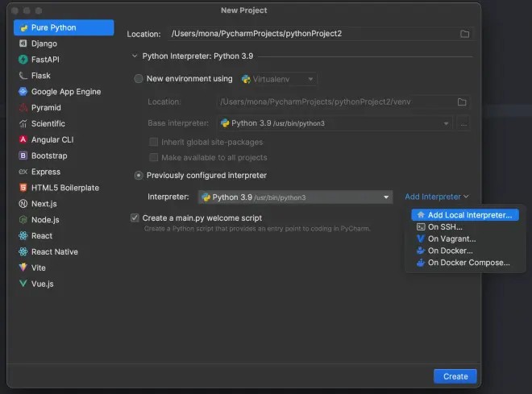Browse folder icon for project Location

464,34
